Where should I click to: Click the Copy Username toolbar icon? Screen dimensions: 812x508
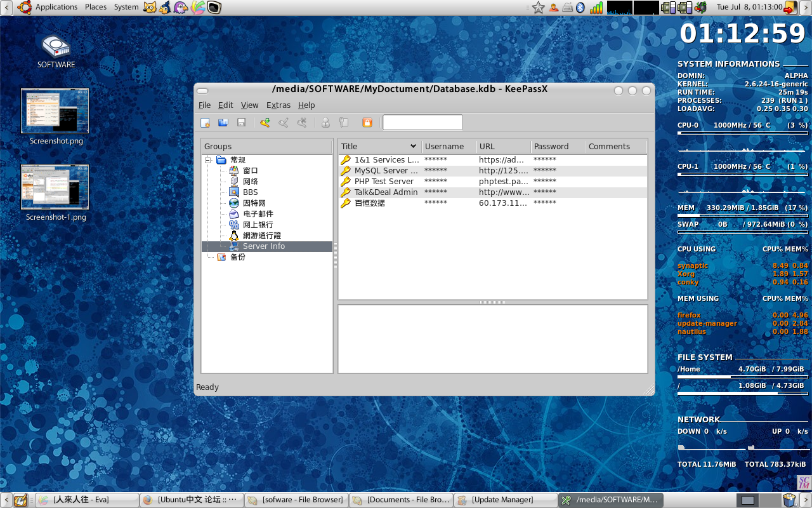coord(325,123)
